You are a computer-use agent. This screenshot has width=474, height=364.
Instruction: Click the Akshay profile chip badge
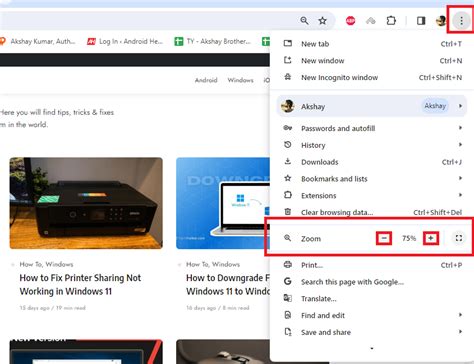pyautogui.click(x=435, y=106)
